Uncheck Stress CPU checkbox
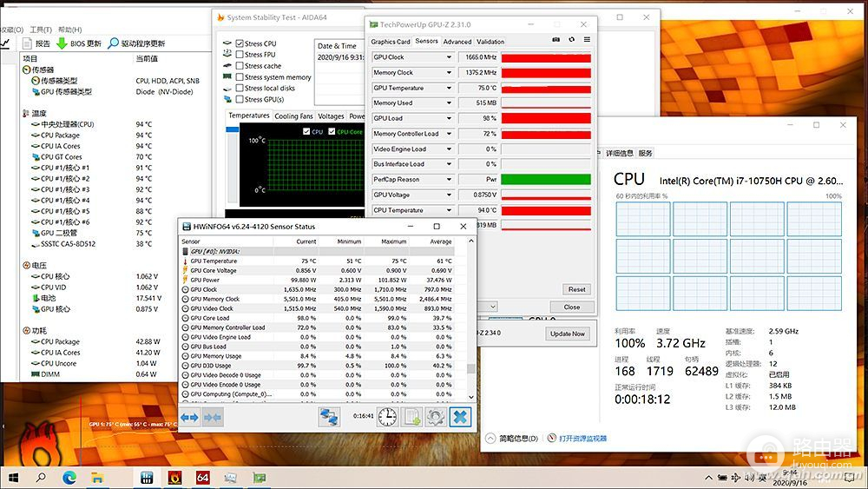 [x=240, y=43]
